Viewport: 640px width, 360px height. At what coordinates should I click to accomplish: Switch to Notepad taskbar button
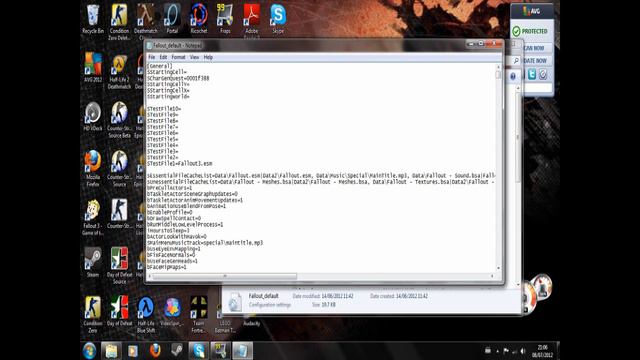tap(242, 351)
